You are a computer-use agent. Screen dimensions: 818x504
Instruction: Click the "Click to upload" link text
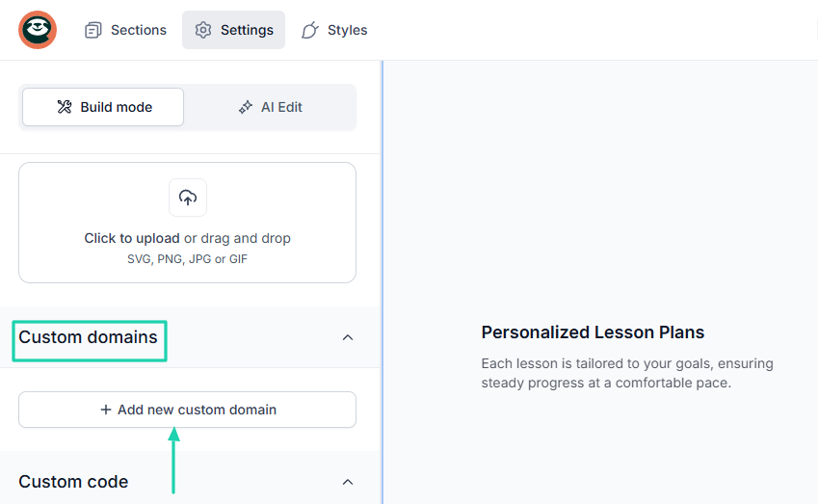132,238
